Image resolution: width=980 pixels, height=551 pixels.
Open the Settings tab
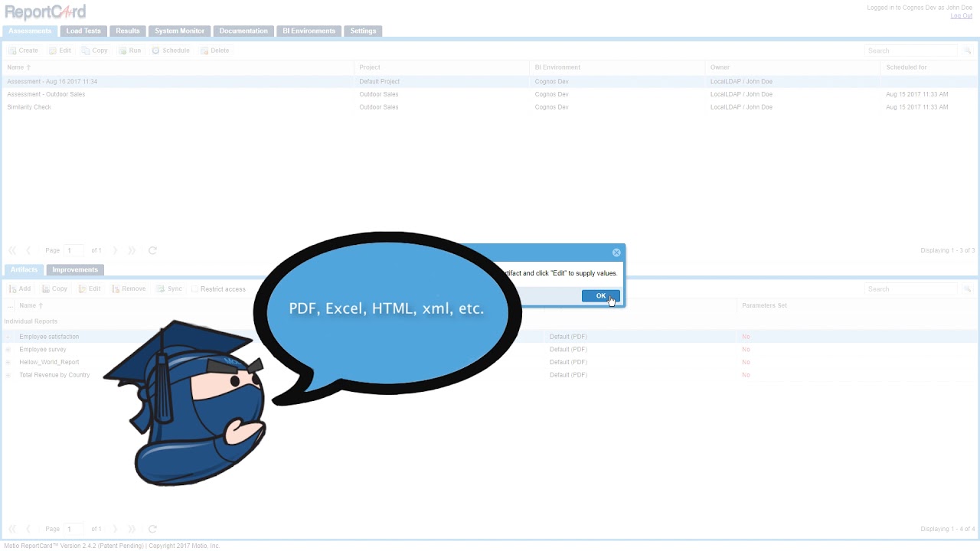click(x=363, y=31)
